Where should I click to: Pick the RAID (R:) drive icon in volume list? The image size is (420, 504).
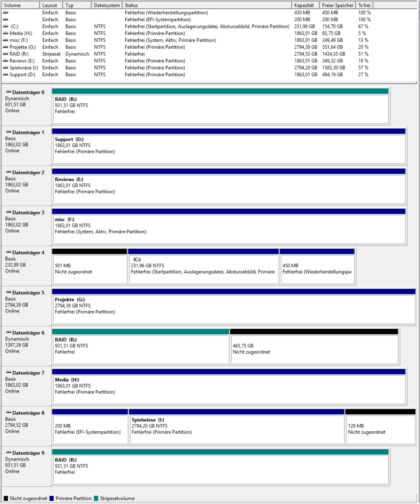pyautogui.click(x=5, y=54)
